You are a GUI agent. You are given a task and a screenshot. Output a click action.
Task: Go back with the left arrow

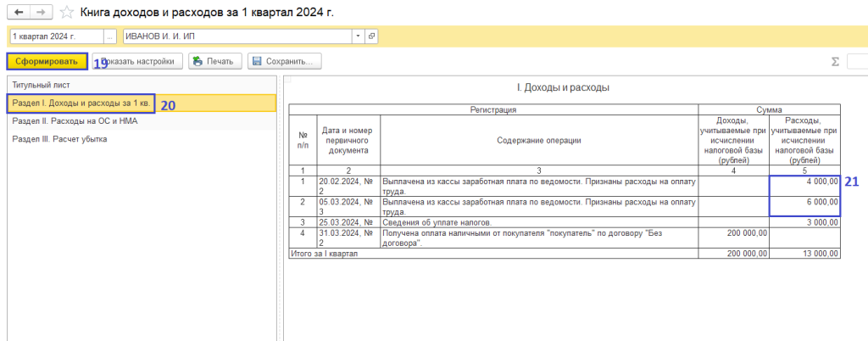19,11
